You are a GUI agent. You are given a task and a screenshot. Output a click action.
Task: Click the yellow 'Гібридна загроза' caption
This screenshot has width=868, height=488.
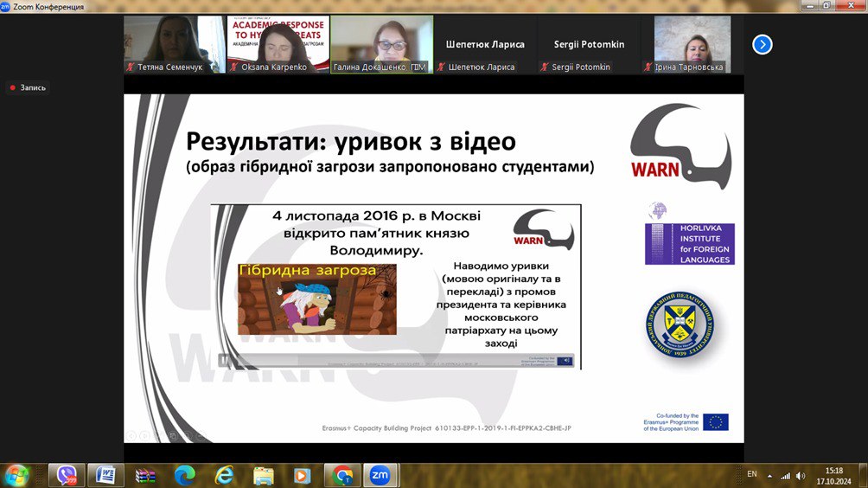pyautogui.click(x=307, y=270)
